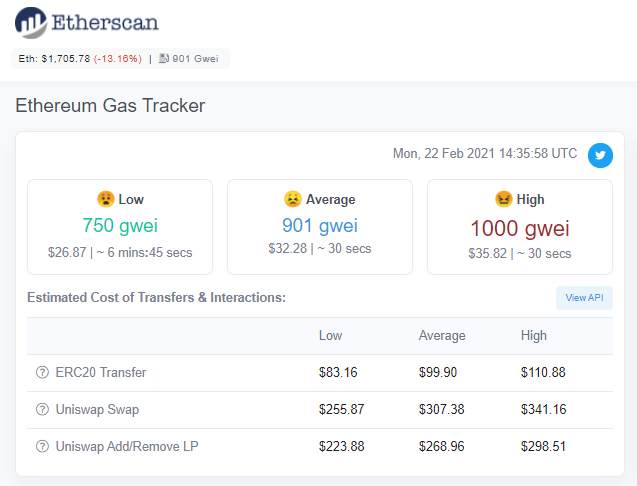The image size is (637, 486).
Task: Click the Average card emoji face
Action: (292, 199)
